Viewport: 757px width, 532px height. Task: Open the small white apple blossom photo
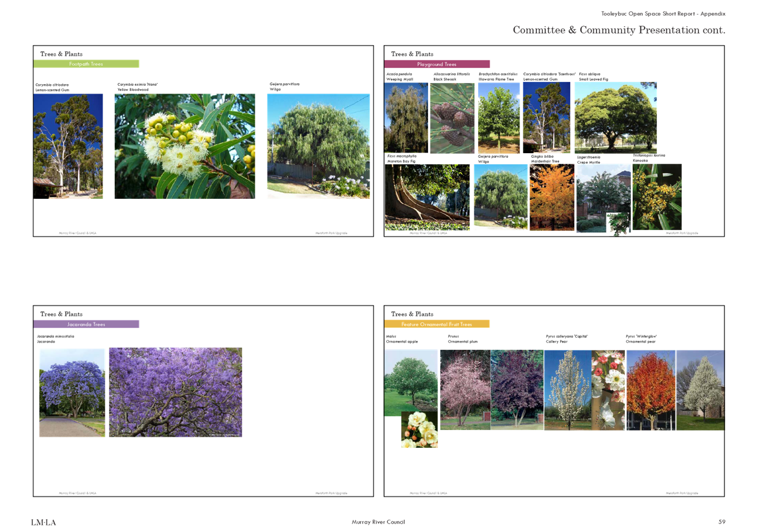pyautogui.click(x=419, y=430)
